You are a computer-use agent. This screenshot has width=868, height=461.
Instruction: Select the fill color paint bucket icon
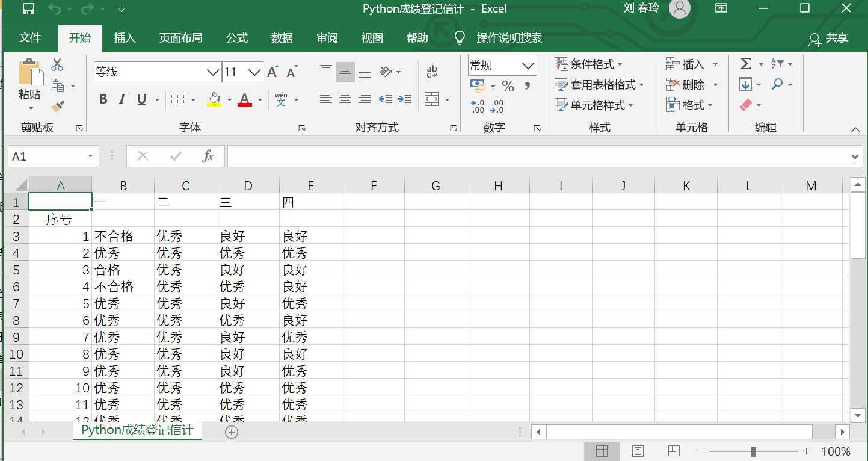coord(214,98)
